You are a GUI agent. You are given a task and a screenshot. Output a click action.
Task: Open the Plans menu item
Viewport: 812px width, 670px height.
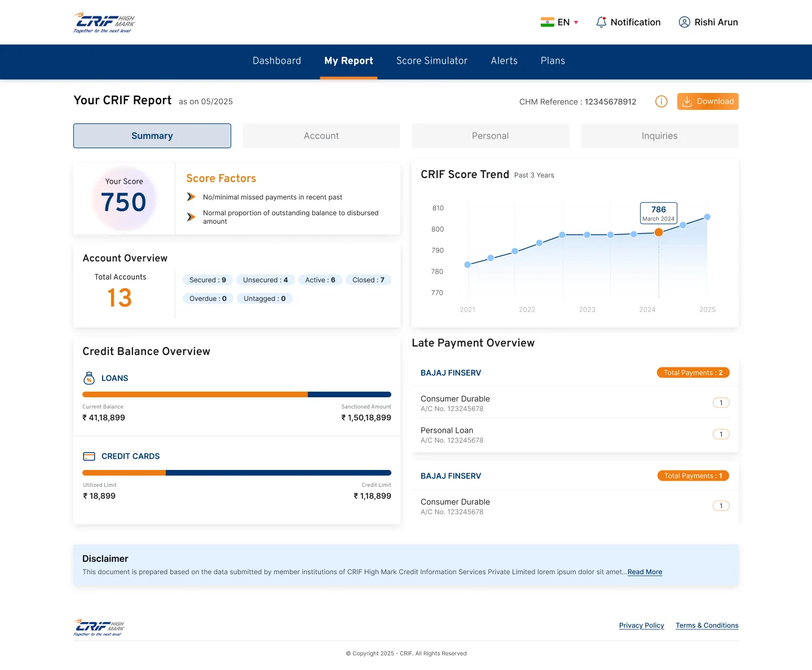pyautogui.click(x=553, y=61)
